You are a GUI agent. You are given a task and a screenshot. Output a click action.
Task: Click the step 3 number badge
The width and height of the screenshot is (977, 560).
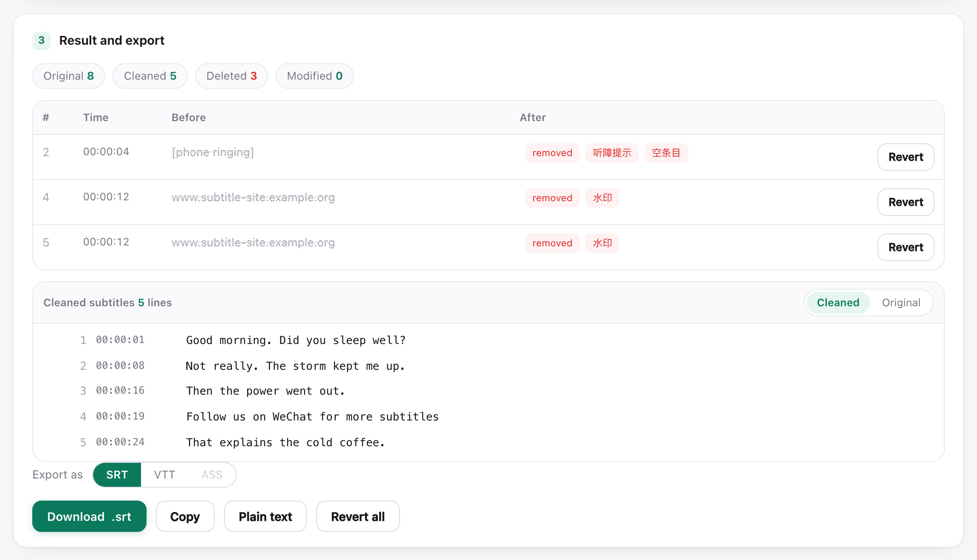click(x=41, y=41)
